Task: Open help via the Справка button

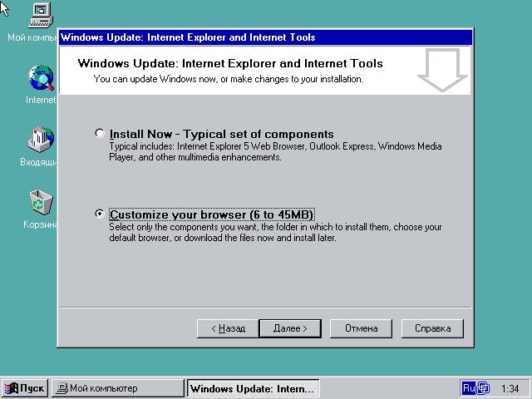Action: (432, 328)
